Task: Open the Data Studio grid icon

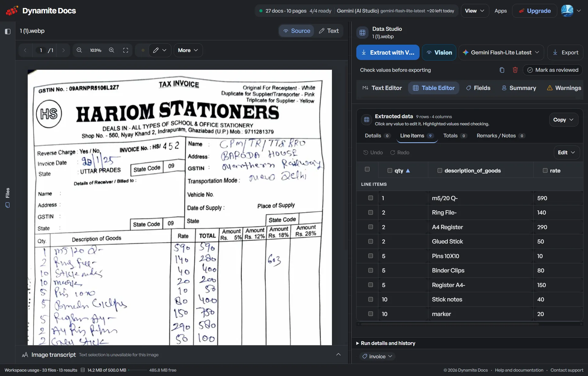Action: pos(362,32)
